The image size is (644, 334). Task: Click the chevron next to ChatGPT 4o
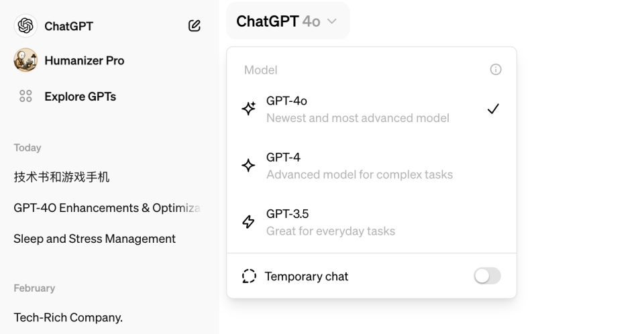(x=332, y=22)
